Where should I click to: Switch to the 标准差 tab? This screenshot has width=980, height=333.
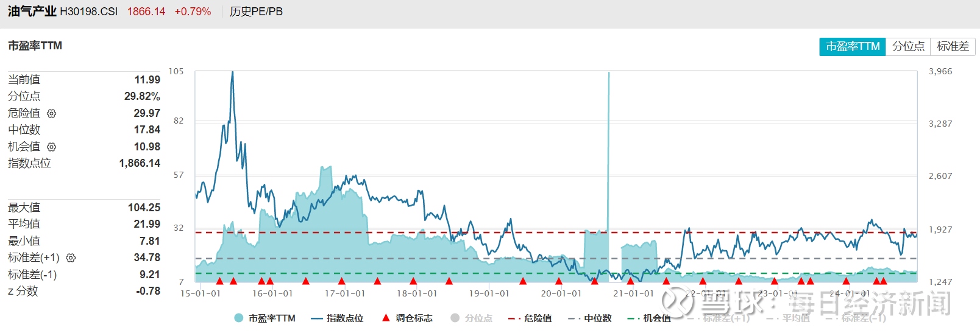tap(953, 46)
